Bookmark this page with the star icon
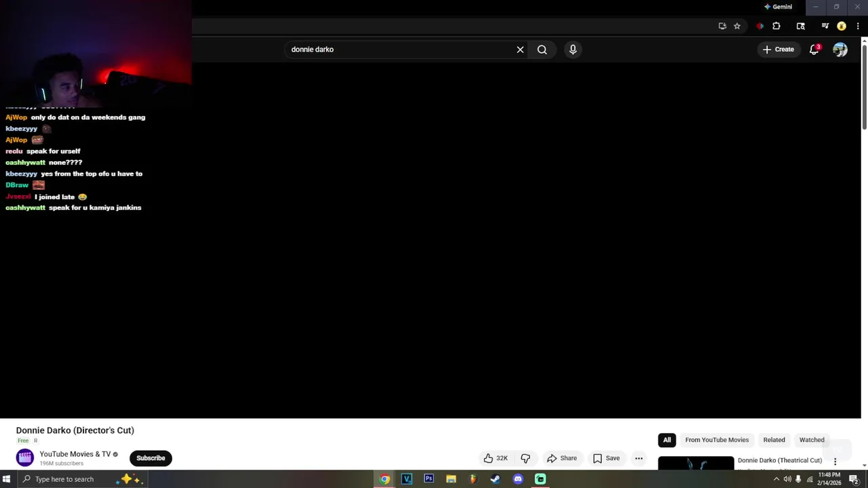This screenshot has width=868, height=488. [x=737, y=26]
